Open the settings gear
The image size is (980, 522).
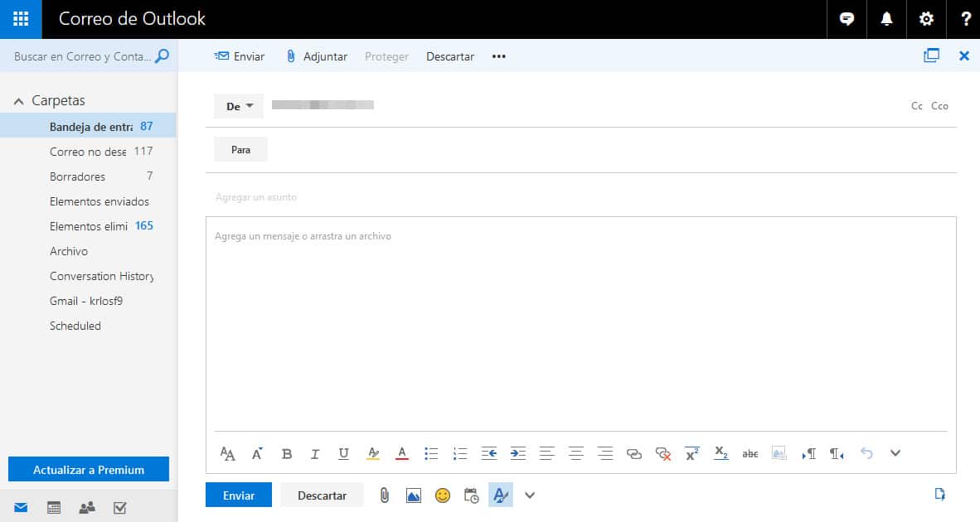[x=926, y=19]
